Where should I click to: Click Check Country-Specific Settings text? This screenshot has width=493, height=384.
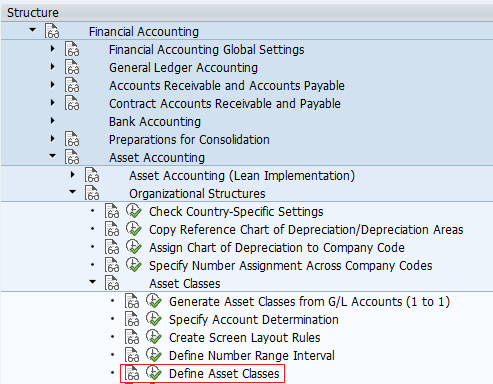[x=236, y=212]
